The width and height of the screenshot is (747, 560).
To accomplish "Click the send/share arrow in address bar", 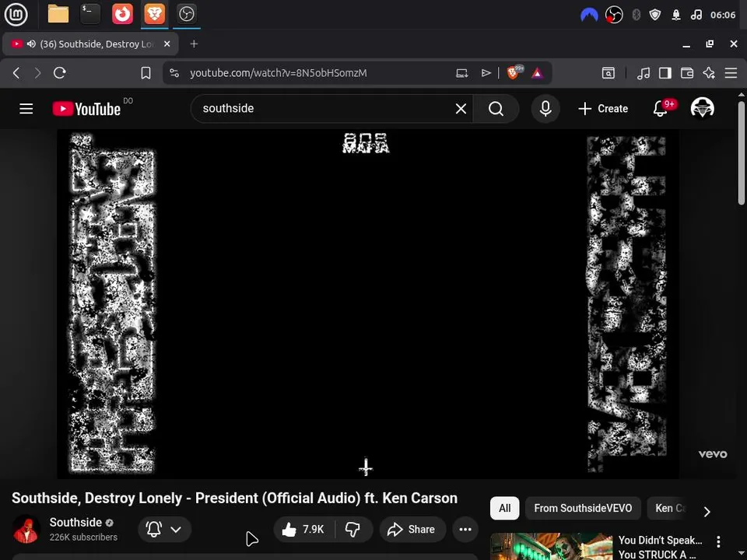I will point(486,73).
